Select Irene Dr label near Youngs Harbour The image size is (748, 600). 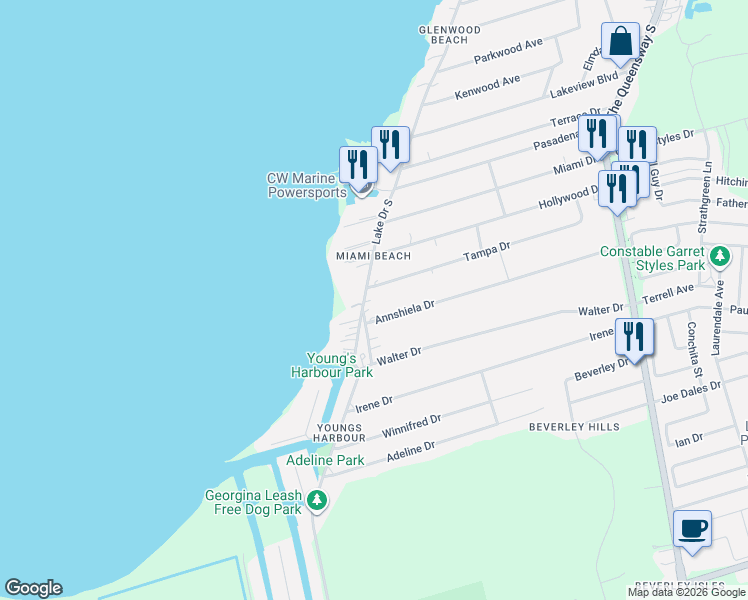[x=374, y=404]
